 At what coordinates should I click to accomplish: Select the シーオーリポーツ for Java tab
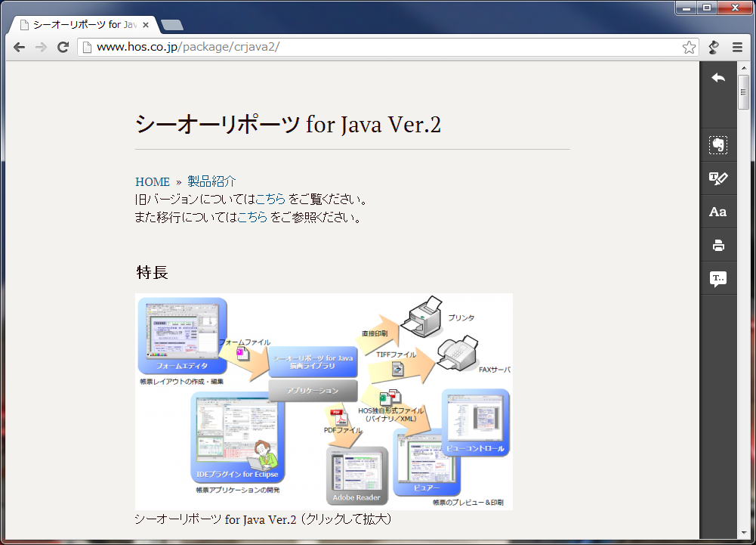pyautogui.click(x=85, y=25)
